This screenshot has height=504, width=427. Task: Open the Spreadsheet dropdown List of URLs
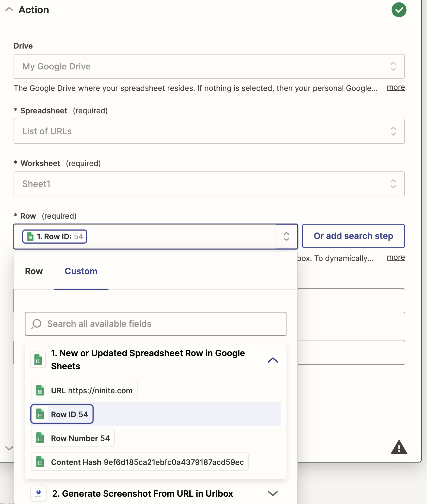pyautogui.click(x=209, y=131)
